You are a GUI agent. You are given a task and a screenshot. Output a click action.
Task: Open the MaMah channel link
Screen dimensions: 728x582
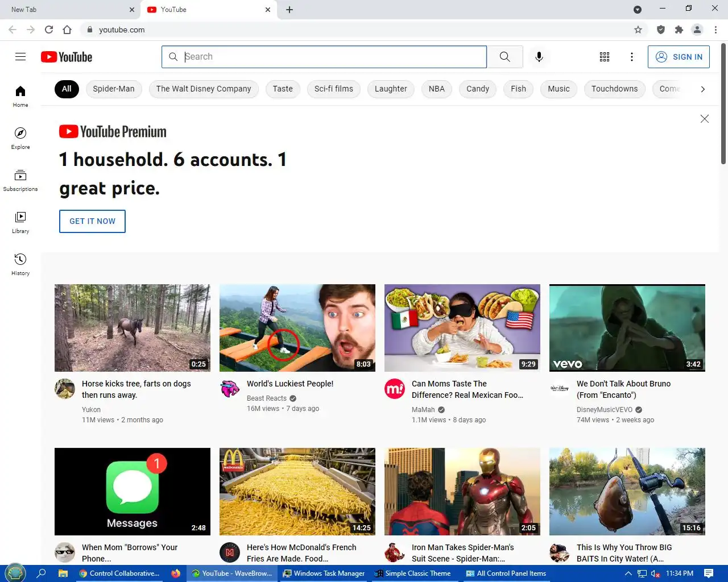[423, 410]
